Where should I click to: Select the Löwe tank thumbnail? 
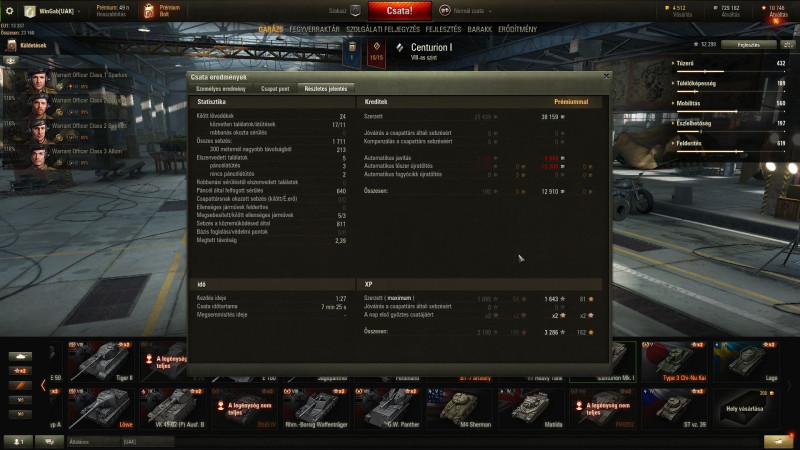click(101, 408)
